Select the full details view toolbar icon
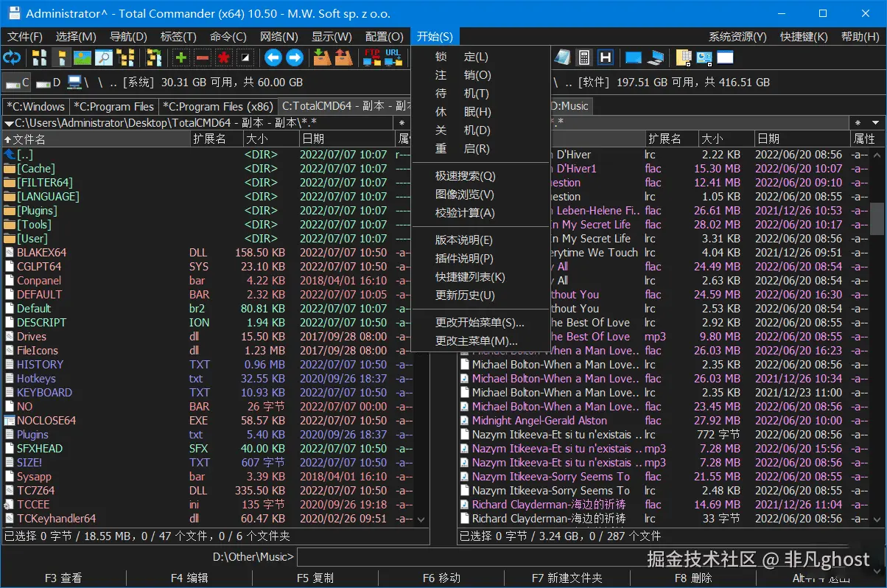887x588 pixels. click(x=61, y=57)
